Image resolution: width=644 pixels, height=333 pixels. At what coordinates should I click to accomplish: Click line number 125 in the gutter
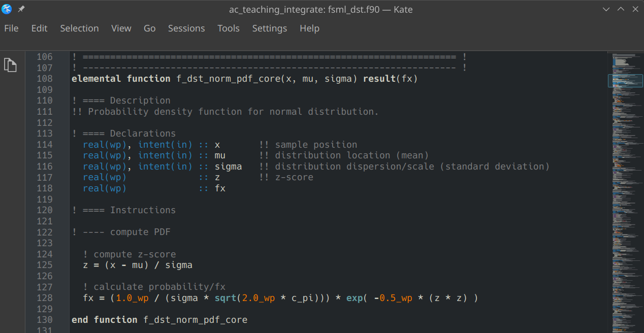point(45,265)
